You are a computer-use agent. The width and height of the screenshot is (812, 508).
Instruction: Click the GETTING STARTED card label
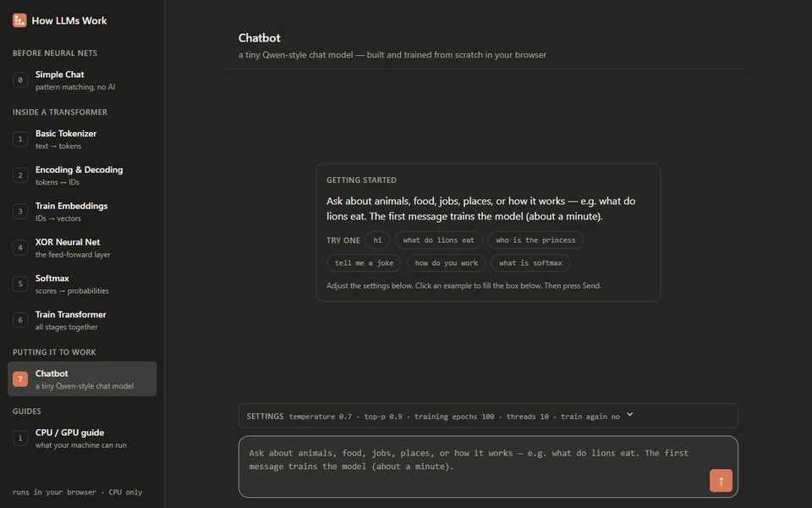[x=361, y=179]
